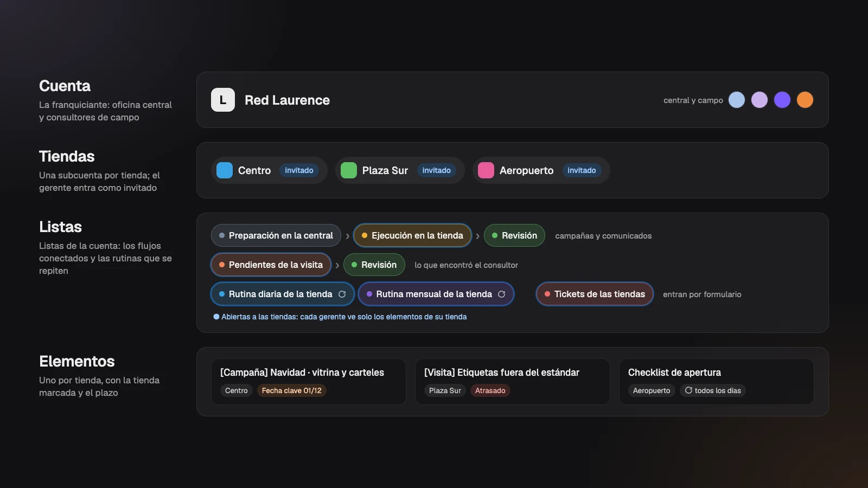Click the central y campo label

pyautogui.click(x=693, y=100)
